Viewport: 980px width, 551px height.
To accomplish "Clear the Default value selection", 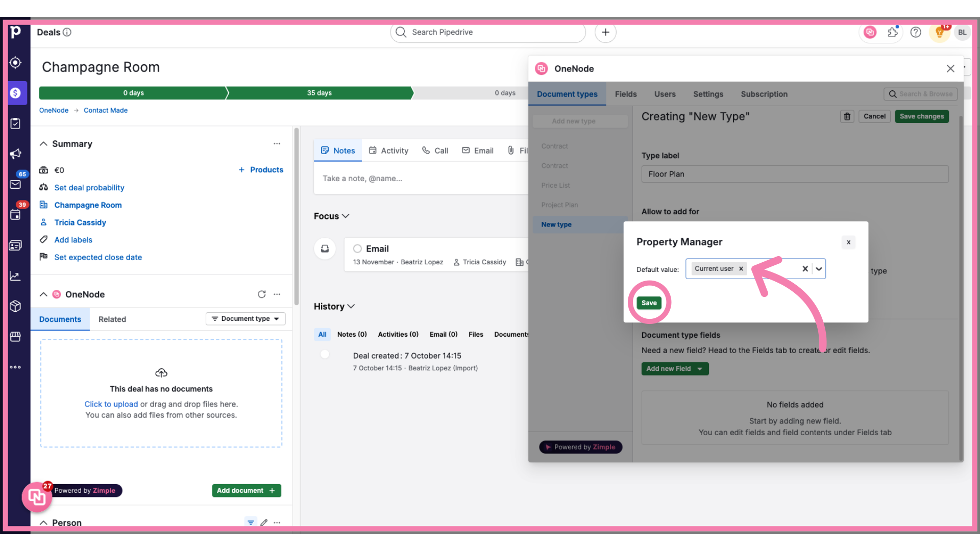I will pyautogui.click(x=805, y=269).
